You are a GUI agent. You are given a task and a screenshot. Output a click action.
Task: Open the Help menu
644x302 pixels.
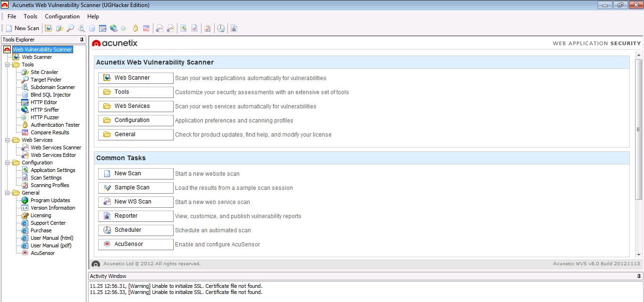click(x=93, y=16)
